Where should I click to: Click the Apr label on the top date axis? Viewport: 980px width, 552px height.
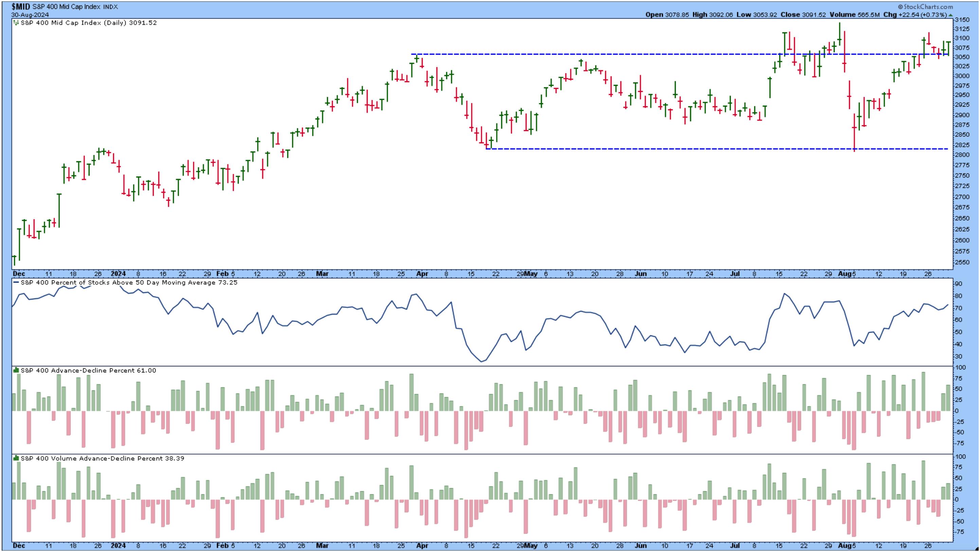(422, 274)
